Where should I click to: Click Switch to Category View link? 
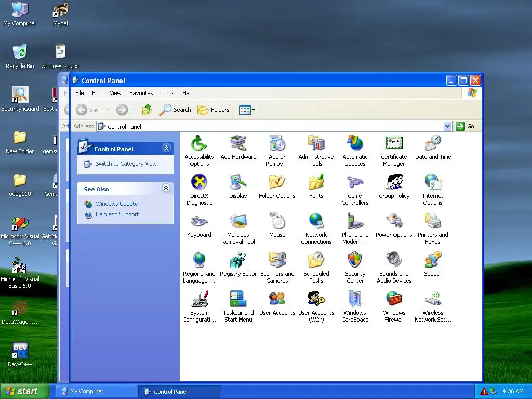(x=126, y=164)
